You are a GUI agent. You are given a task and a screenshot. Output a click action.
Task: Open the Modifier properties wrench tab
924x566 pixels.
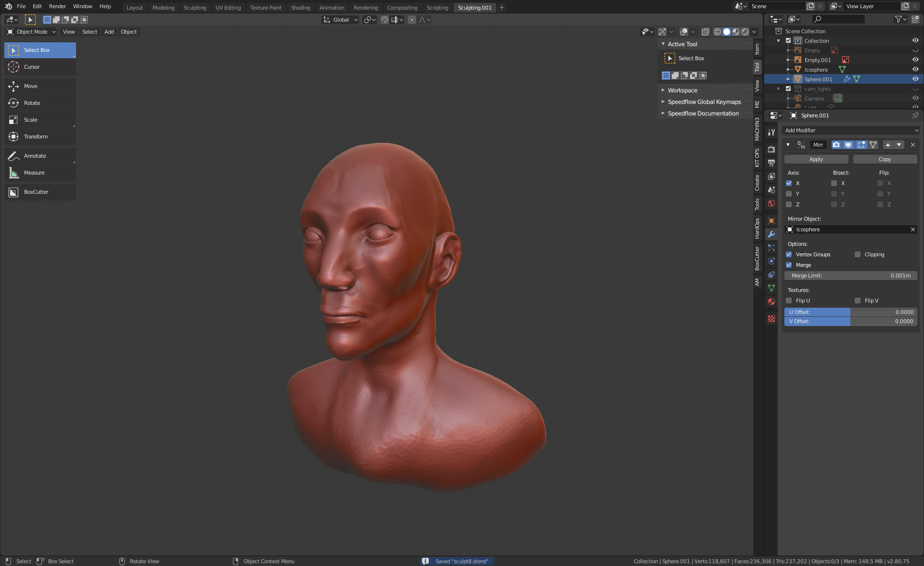point(771,234)
